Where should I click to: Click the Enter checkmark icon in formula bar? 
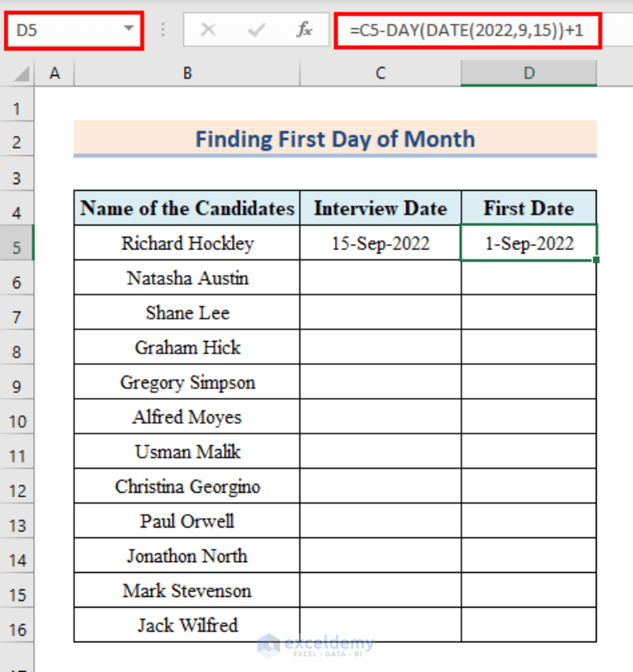253,30
